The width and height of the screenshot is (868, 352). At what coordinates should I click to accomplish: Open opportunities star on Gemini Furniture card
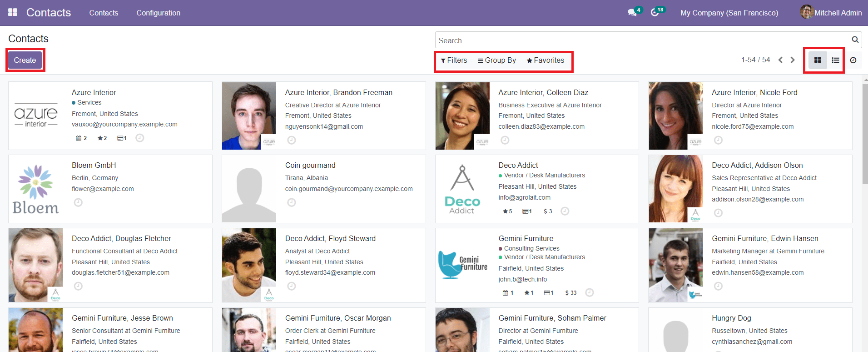[x=529, y=292]
